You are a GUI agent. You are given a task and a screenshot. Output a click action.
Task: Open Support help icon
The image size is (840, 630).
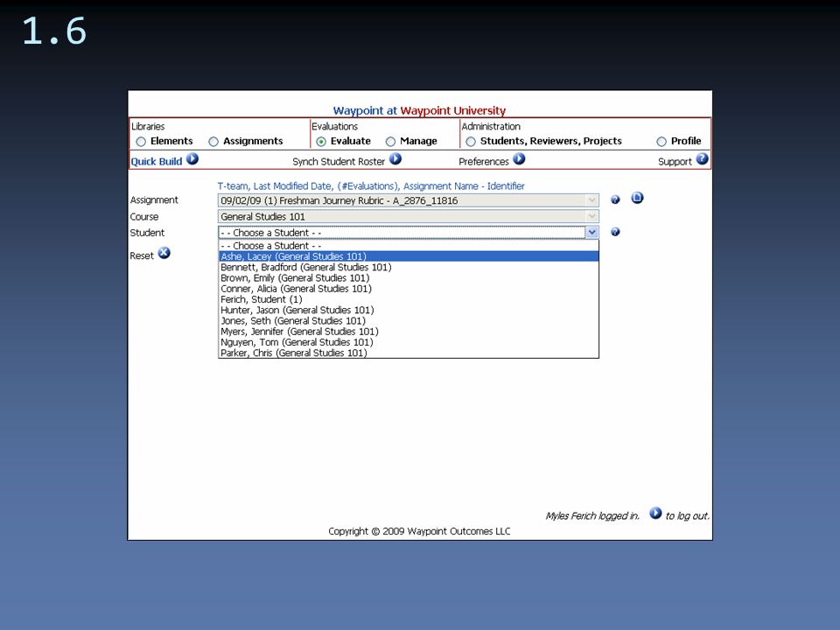pos(703,159)
